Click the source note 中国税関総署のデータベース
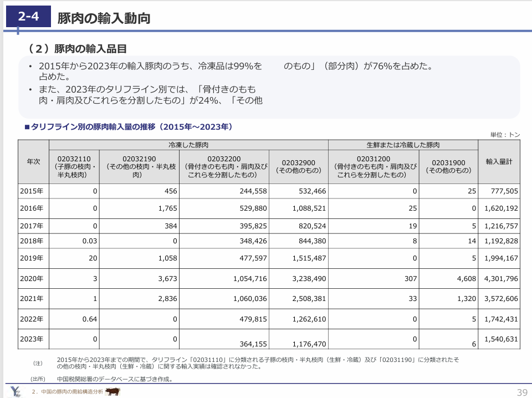532x398 pixels. click(115, 379)
